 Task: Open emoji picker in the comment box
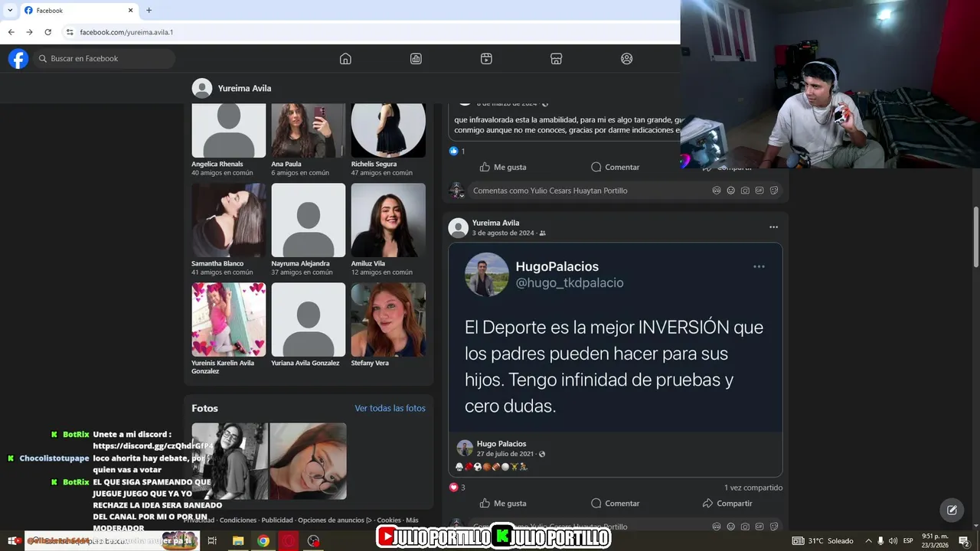[730, 191]
